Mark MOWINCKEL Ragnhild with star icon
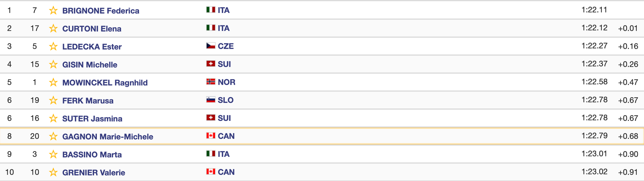Viewport: 644px width, 181px height. (53, 82)
